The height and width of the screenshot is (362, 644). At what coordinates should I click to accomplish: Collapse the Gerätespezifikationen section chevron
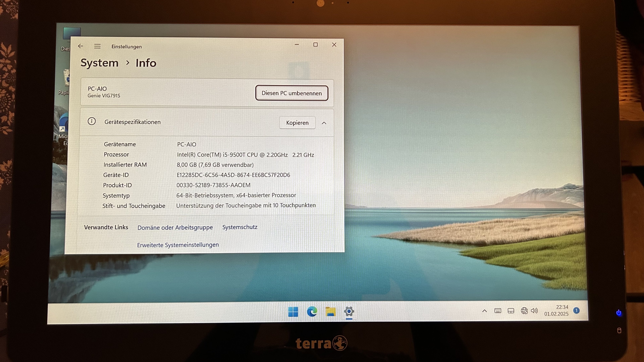click(x=324, y=123)
